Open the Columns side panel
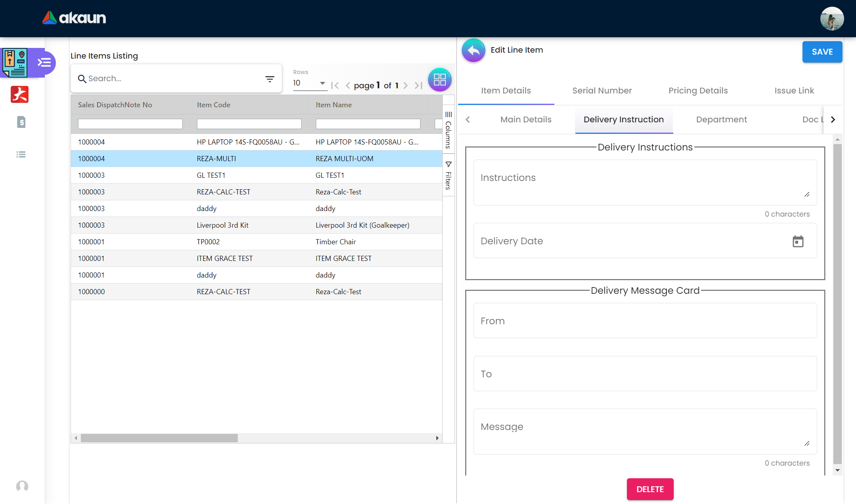Viewport: 856px width, 504px height. tap(448, 130)
